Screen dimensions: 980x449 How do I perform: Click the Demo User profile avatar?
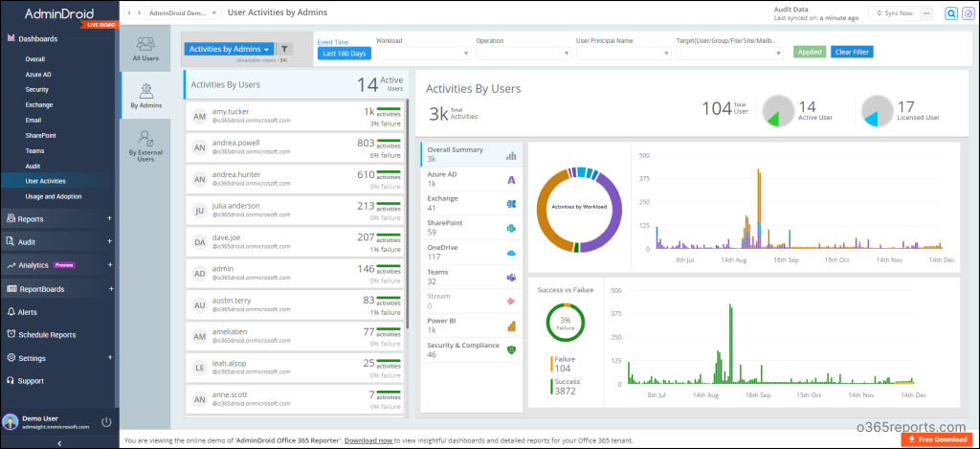coord(10,421)
